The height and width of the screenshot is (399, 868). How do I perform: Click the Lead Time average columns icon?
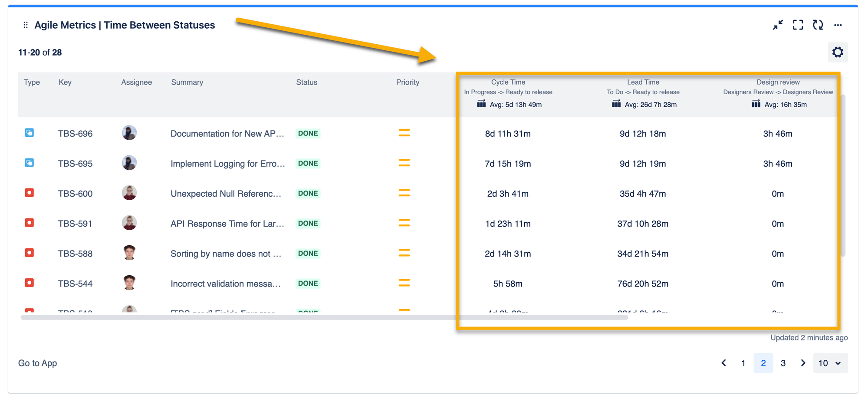click(616, 104)
